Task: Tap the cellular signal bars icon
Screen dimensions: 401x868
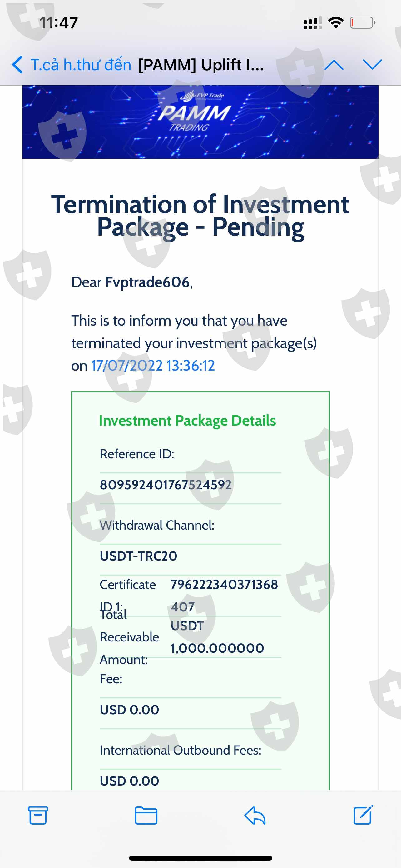Action: [312, 23]
